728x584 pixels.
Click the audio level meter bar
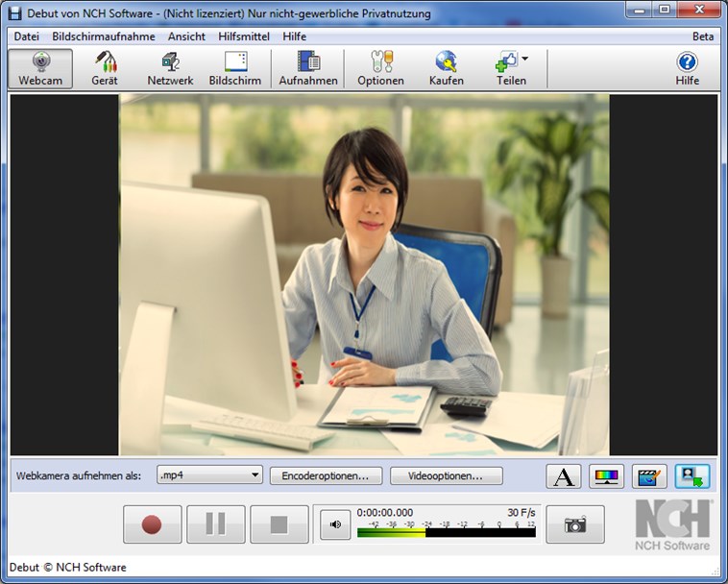pos(447,533)
